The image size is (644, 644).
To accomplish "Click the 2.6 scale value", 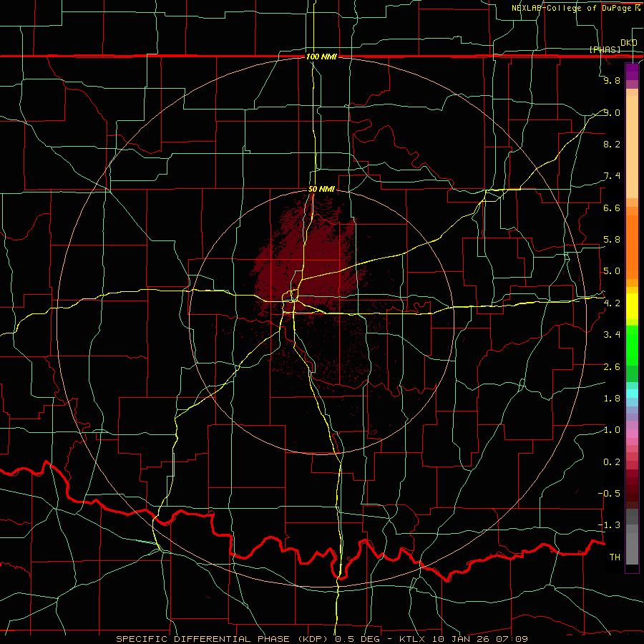I will [x=612, y=367].
